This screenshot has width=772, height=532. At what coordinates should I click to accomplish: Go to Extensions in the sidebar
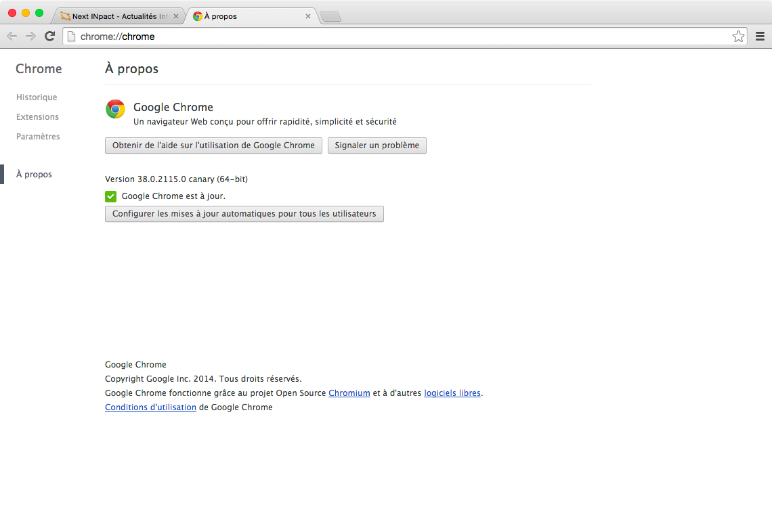(x=37, y=117)
